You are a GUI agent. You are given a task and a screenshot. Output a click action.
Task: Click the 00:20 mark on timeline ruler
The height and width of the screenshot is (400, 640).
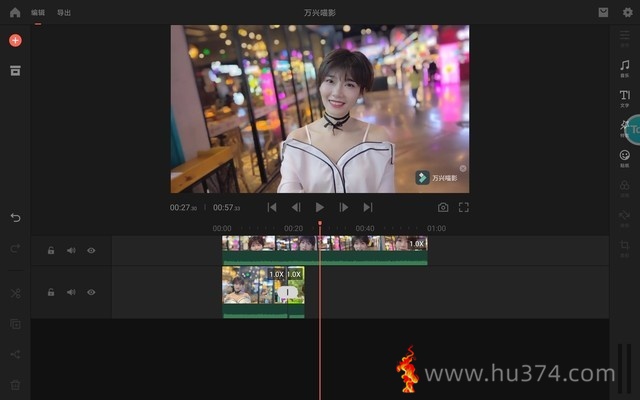pyautogui.click(x=293, y=229)
